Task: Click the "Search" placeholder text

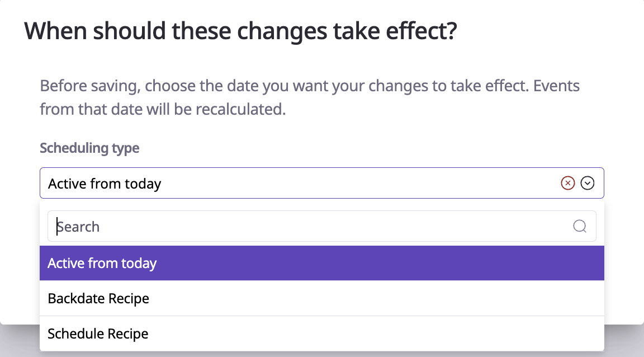Action: click(78, 227)
